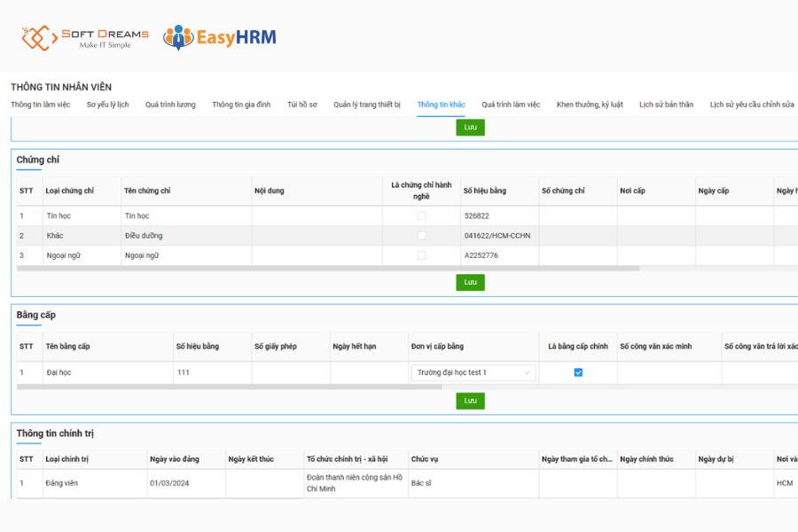The image size is (798, 532).
Task: Uncheck "Là bằng cấp chính" for Đại học
Action: tap(578, 372)
